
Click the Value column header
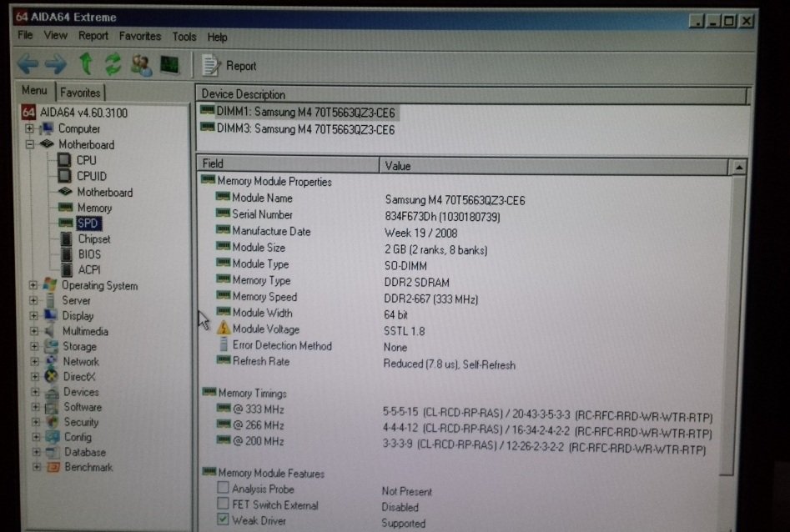(x=553, y=166)
